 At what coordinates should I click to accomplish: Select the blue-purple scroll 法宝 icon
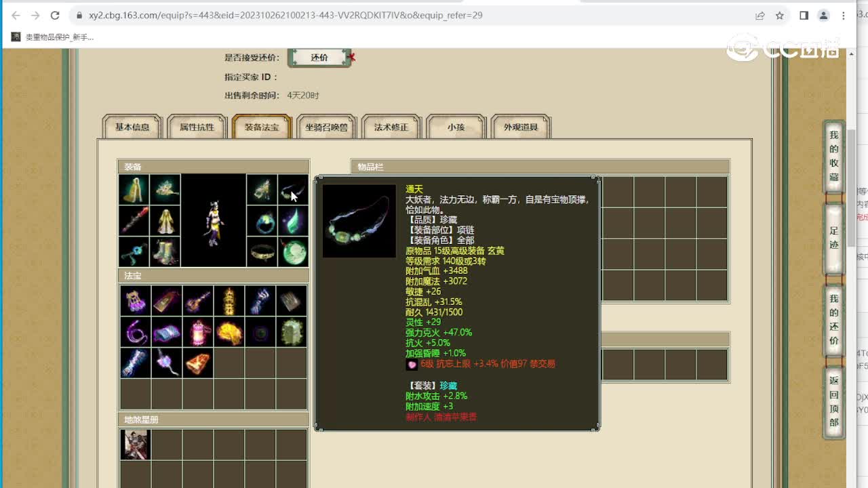click(167, 332)
